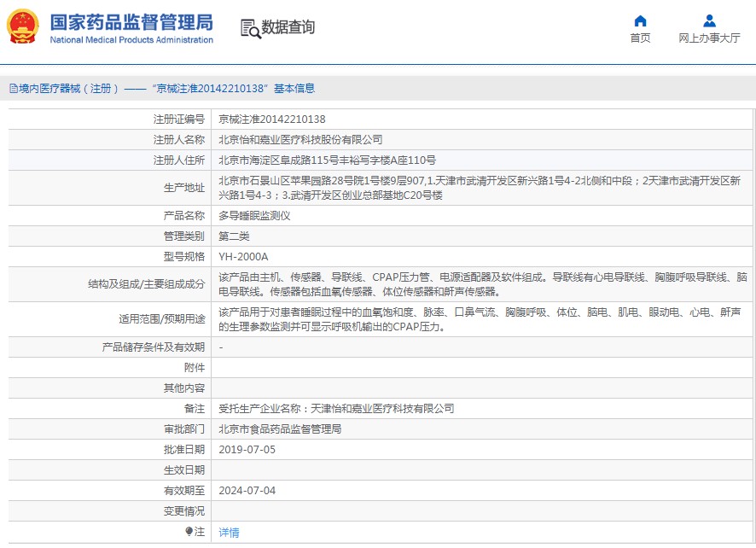Click the breadcrumb 境内医疗器械（注册）
Viewport: 756px width, 548px height.
(68, 88)
